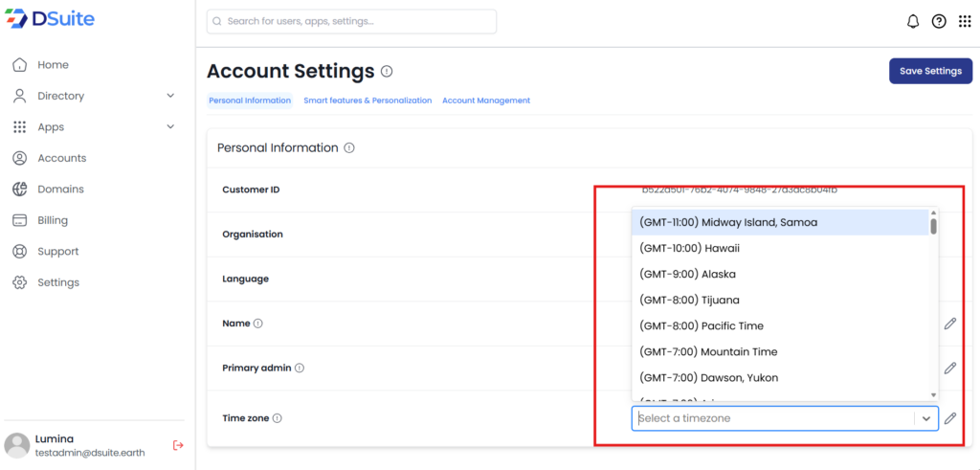980x470 pixels.
Task: Open the help question mark icon
Action: point(939,22)
